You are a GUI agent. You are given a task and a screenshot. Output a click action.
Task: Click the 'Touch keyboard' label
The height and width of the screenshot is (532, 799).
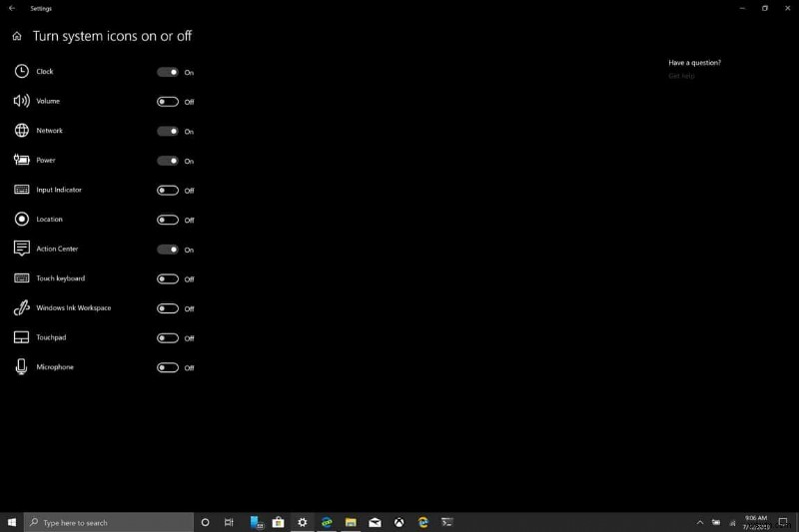click(x=61, y=278)
